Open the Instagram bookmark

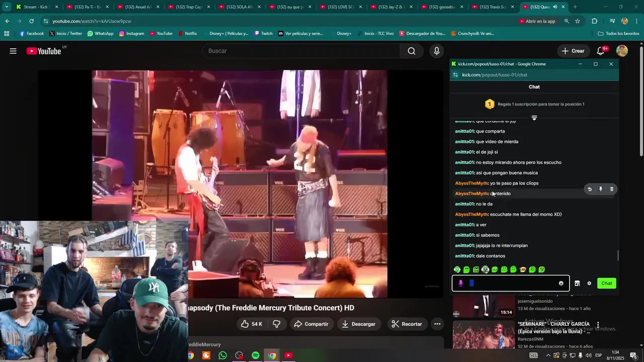point(131,33)
